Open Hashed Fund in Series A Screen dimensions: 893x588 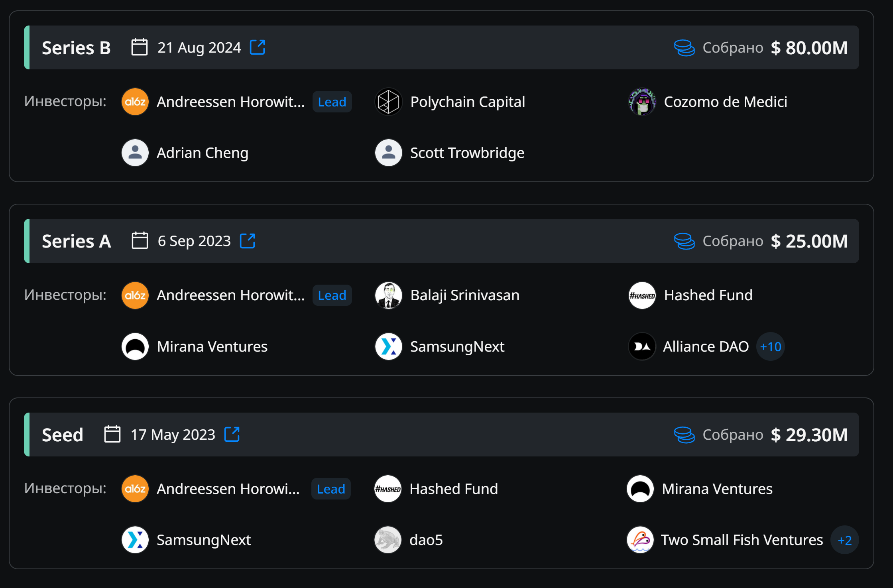click(708, 295)
